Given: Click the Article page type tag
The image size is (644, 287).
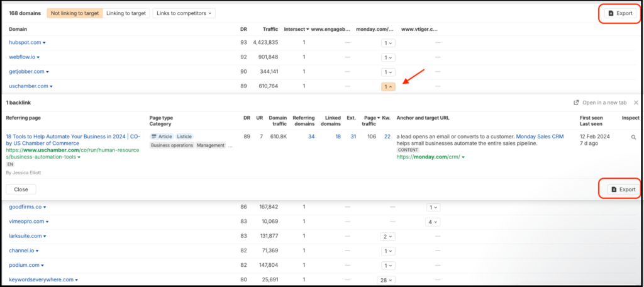Looking at the screenshot, I should (x=162, y=137).
